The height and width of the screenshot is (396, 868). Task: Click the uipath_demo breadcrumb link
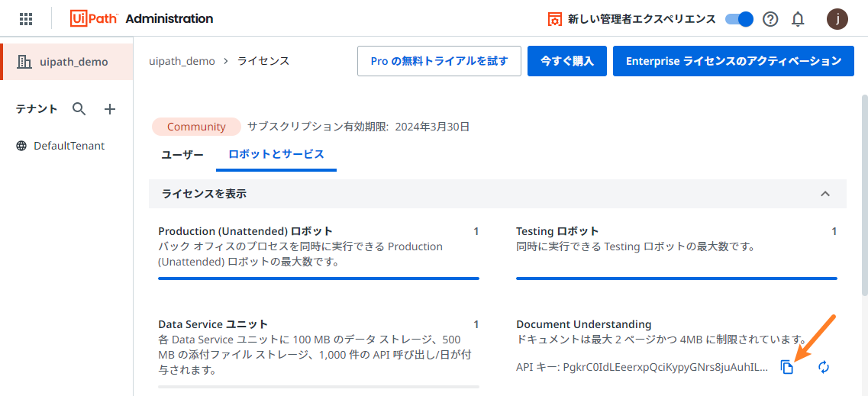tap(182, 61)
